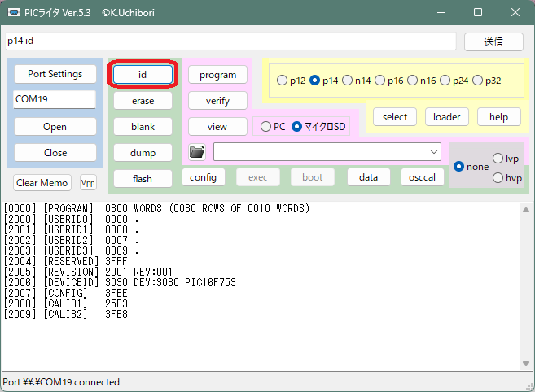
Task: Open the loader button
Action: click(x=446, y=116)
